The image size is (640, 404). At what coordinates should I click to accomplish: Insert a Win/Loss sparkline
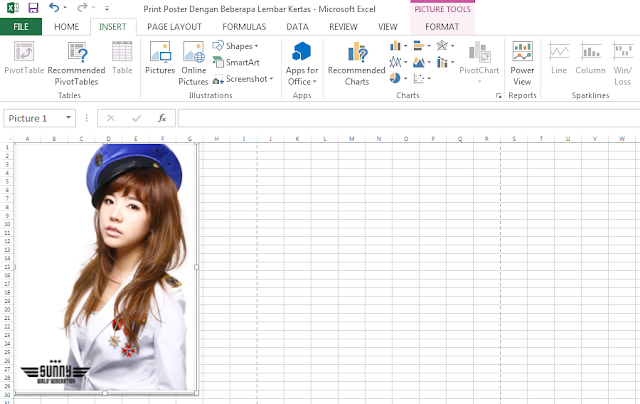[x=622, y=64]
